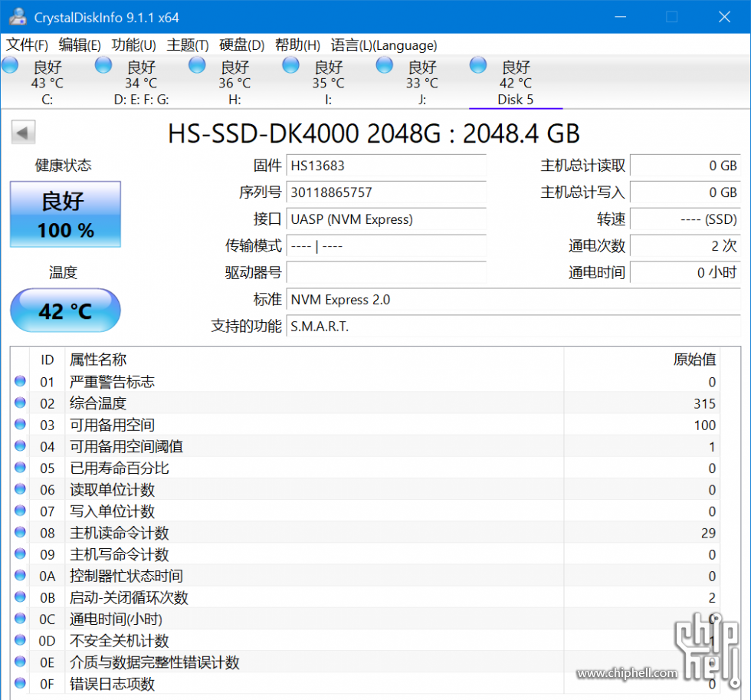
Task: Click the power-on hours field 0 小时
Action: (x=685, y=273)
